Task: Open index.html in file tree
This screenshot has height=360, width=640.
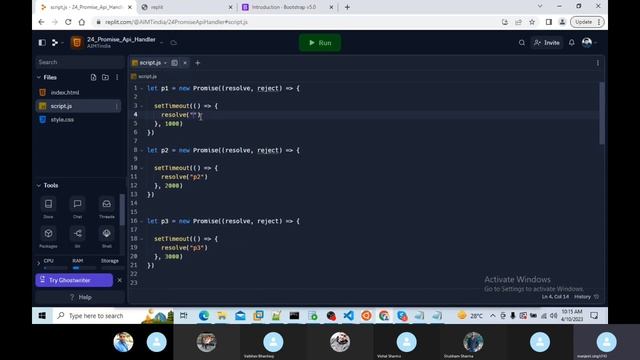Action: tap(78, 93)
